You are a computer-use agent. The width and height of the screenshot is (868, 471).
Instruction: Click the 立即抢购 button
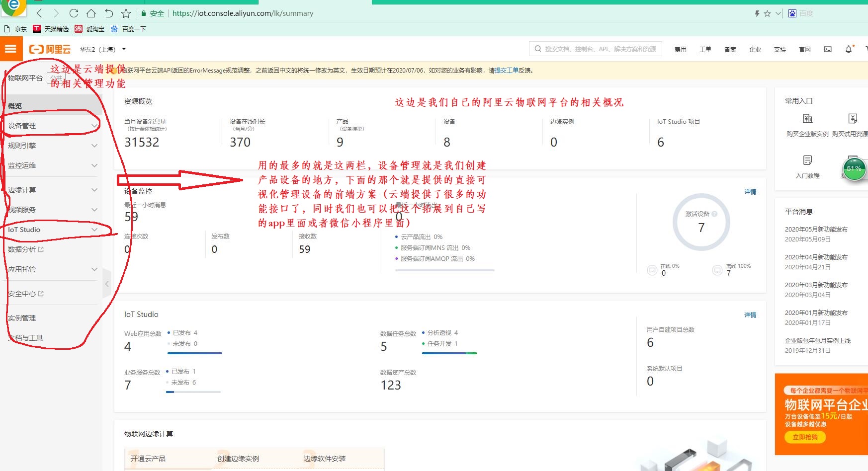coord(805,437)
